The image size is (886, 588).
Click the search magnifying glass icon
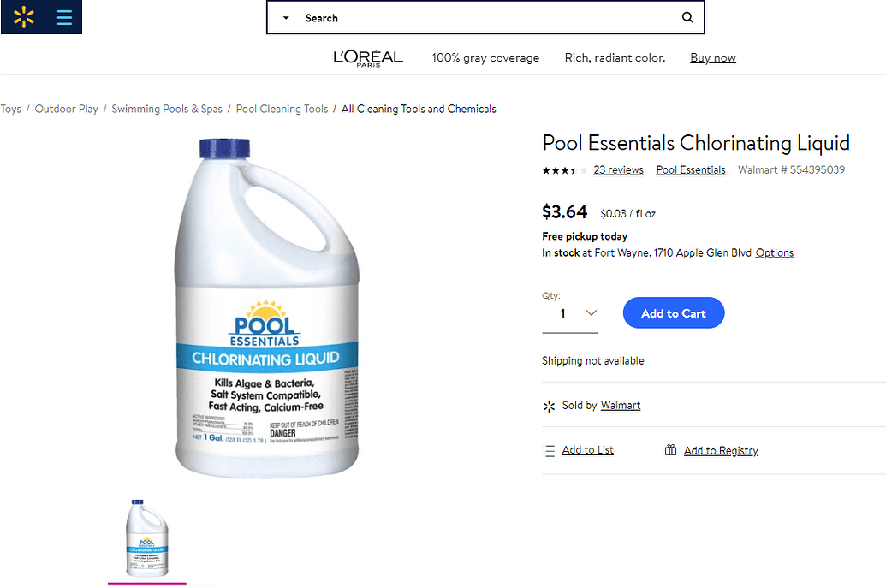coord(687,17)
